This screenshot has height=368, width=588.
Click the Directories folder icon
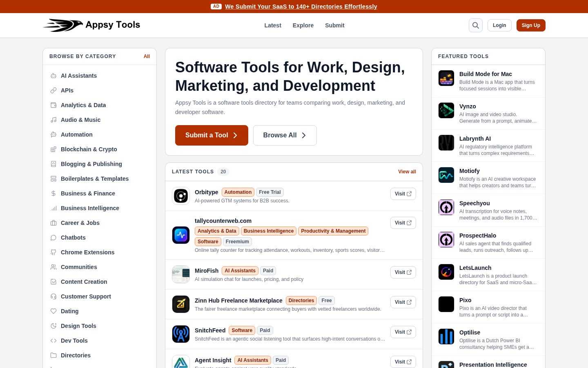(53, 355)
